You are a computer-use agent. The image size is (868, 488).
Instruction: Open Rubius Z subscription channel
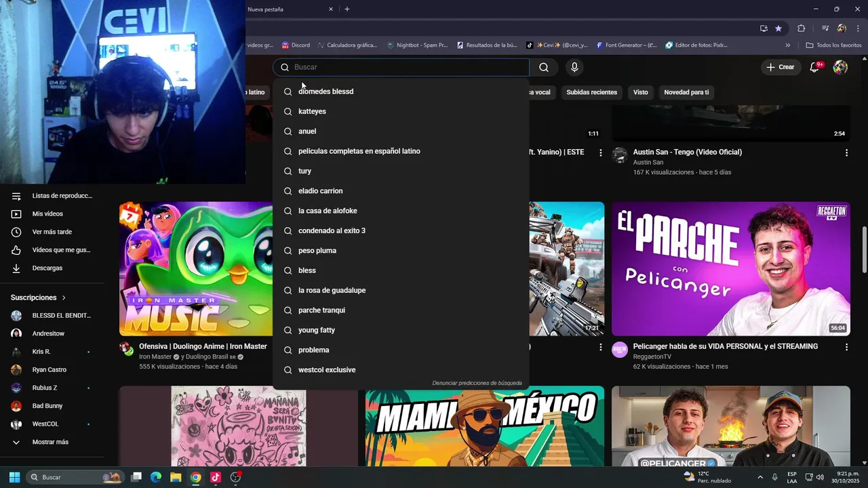click(x=52, y=388)
